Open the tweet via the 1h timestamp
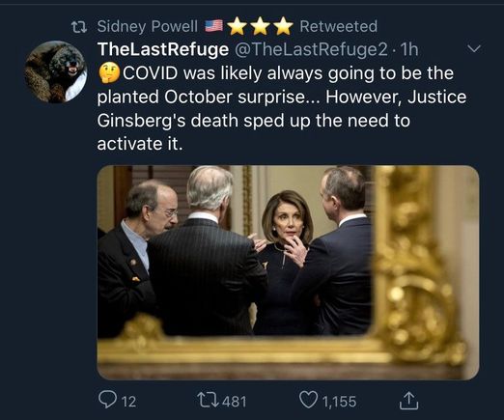This screenshot has width=504, height=420. click(408, 49)
